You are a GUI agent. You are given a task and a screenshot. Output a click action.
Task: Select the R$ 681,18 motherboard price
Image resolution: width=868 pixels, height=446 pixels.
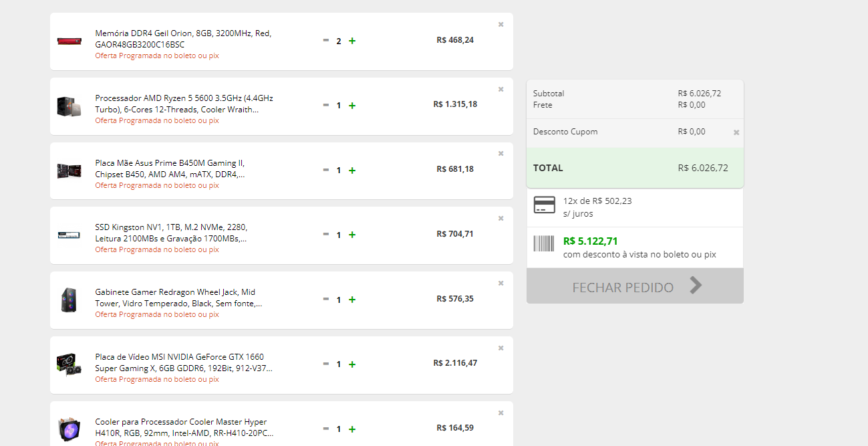pyautogui.click(x=455, y=169)
